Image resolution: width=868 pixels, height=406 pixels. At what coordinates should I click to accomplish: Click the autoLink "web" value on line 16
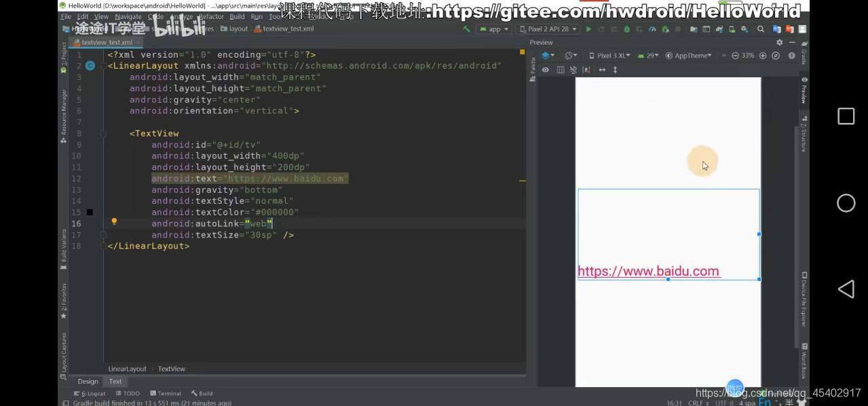point(259,223)
